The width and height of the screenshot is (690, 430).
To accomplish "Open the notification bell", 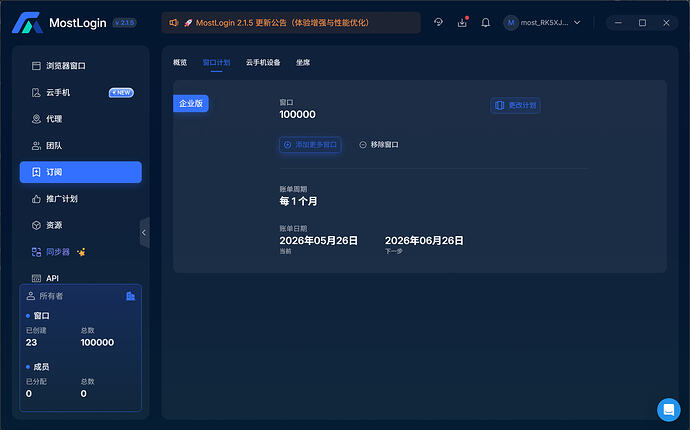I will point(485,22).
